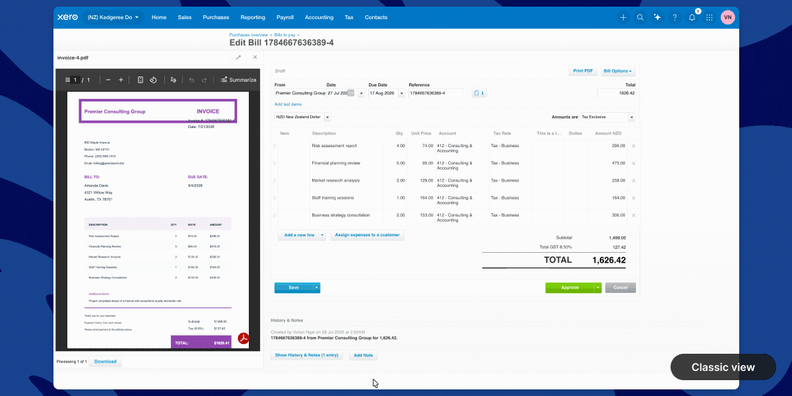
Task: Delete the Financial planning review line
Action: pyautogui.click(x=633, y=163)
